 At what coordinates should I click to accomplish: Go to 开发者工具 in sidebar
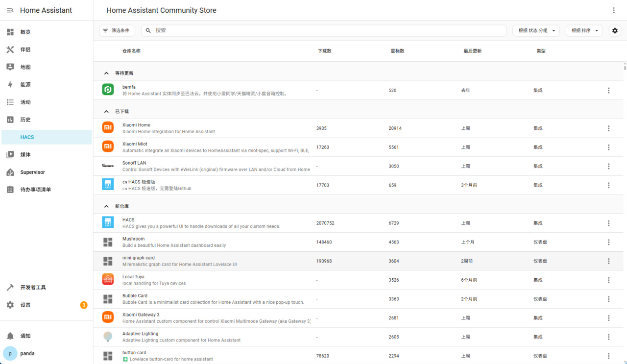[33, 288]
